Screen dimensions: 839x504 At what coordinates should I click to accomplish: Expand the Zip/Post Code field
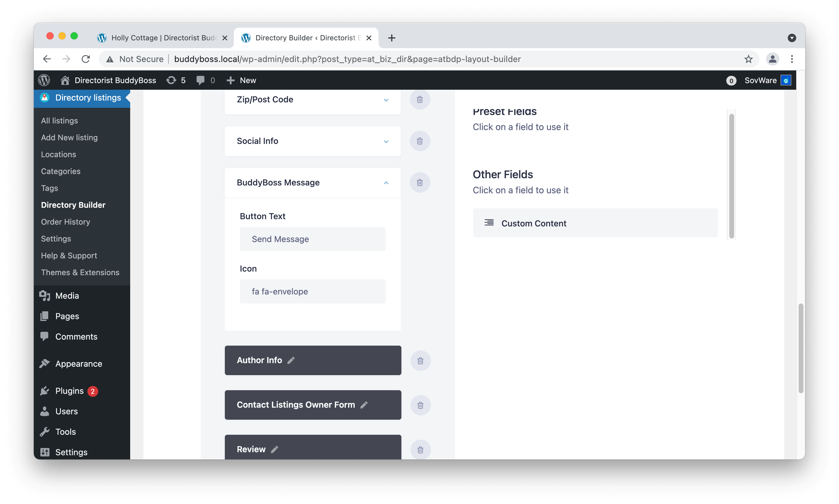(386, 100)
